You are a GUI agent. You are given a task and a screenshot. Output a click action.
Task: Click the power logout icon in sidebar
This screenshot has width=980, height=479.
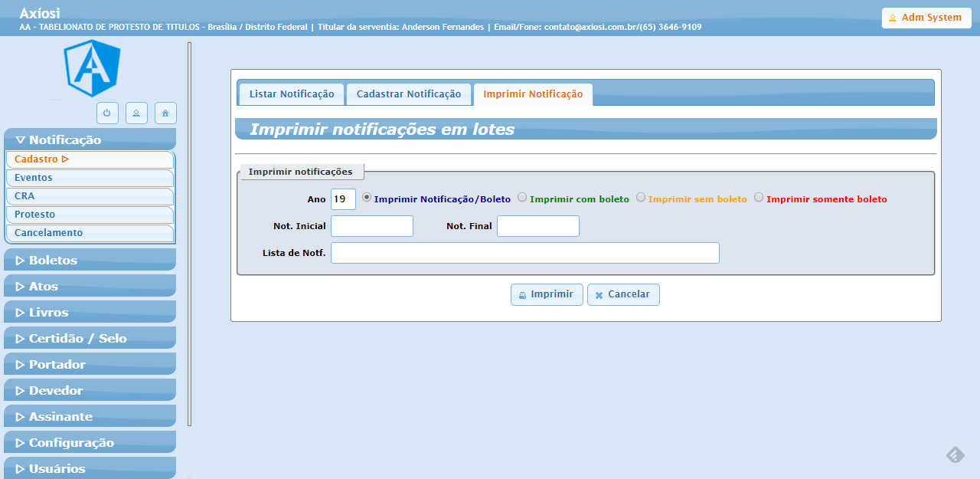pos(107,113)
